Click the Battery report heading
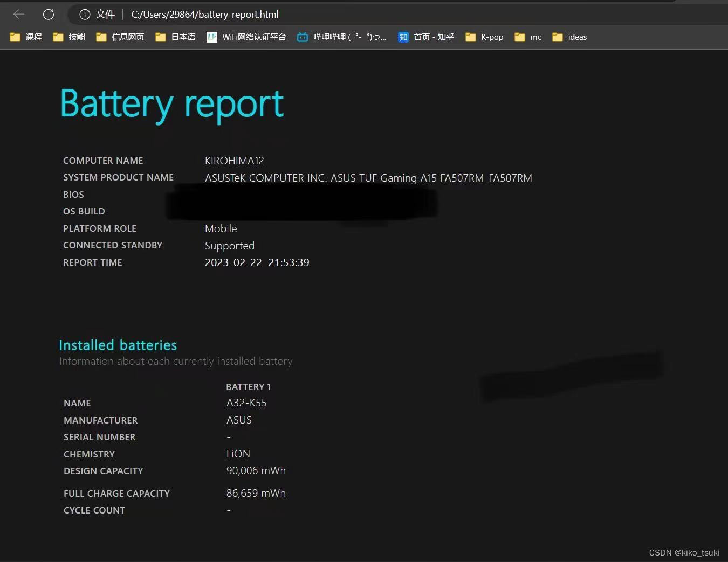The width and height of the screenshot is (728, 562). click(171, 103)
